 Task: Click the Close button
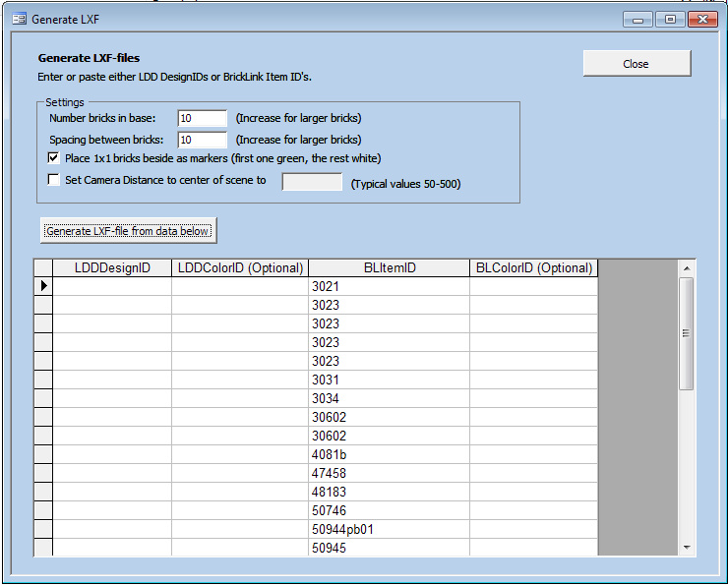coord(637,64)
